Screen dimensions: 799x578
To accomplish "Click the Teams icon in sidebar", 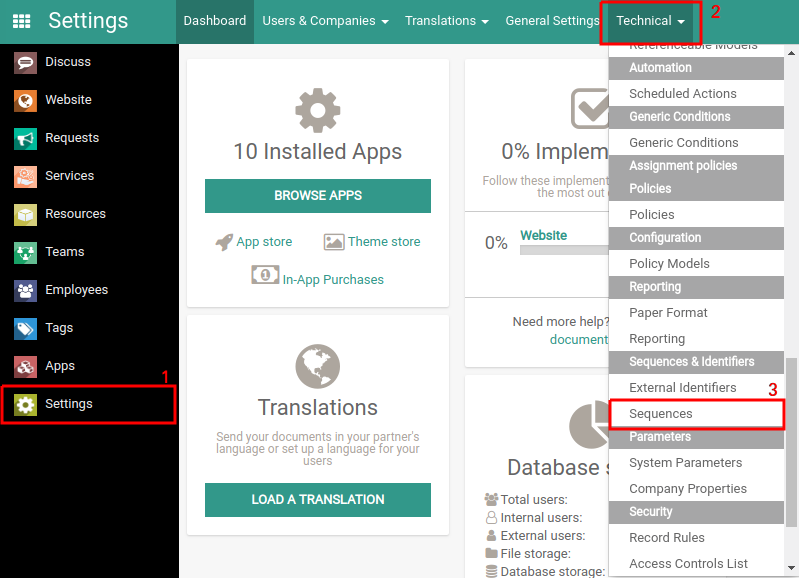I will click(25, 252).
